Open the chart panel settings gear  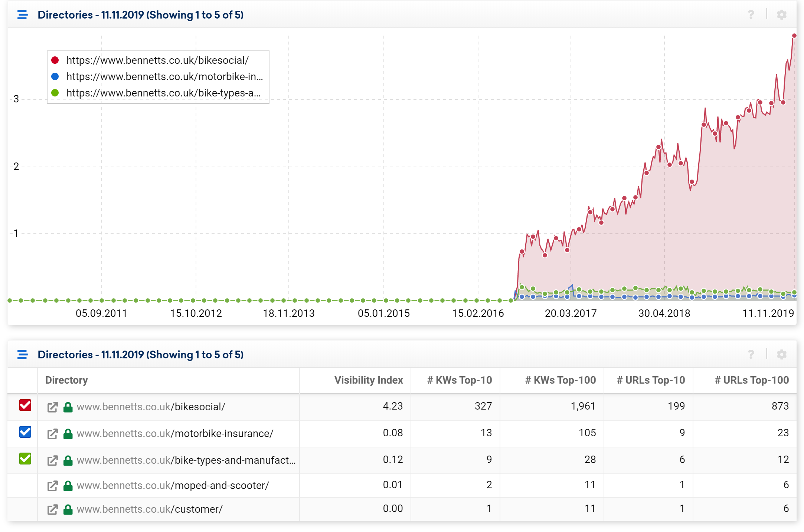(x=781, y=15)
